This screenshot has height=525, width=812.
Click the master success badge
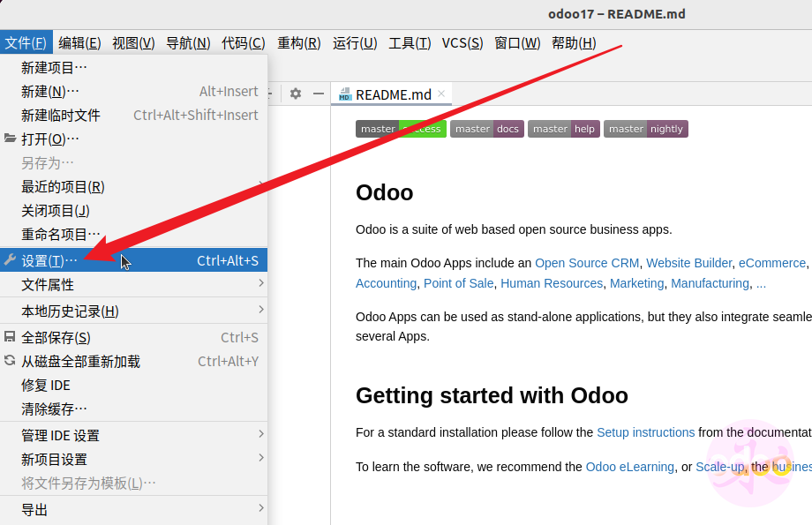click(401, 129)
